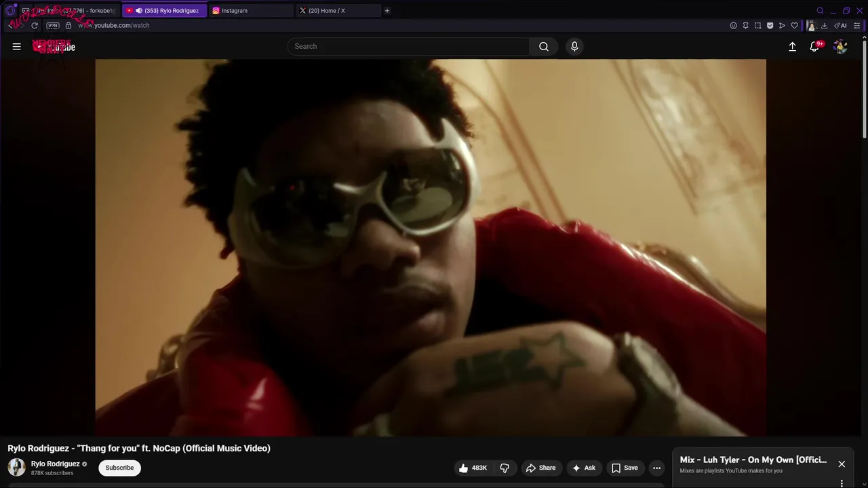
Task: Open Rylo Rodriguez channel name link
Action: 56,464
